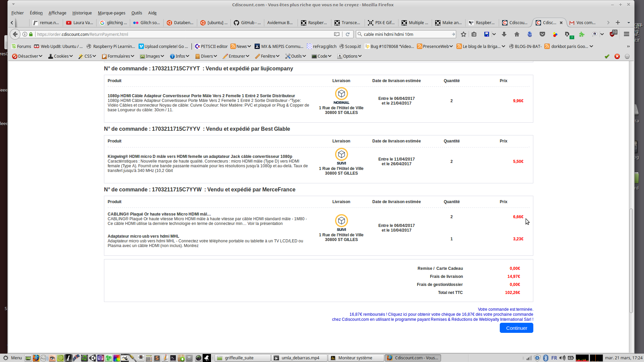The height and width of the screenshot is (362, 644).
Task: Reload the page with refresh icon
Action: [x=348, y=34]
